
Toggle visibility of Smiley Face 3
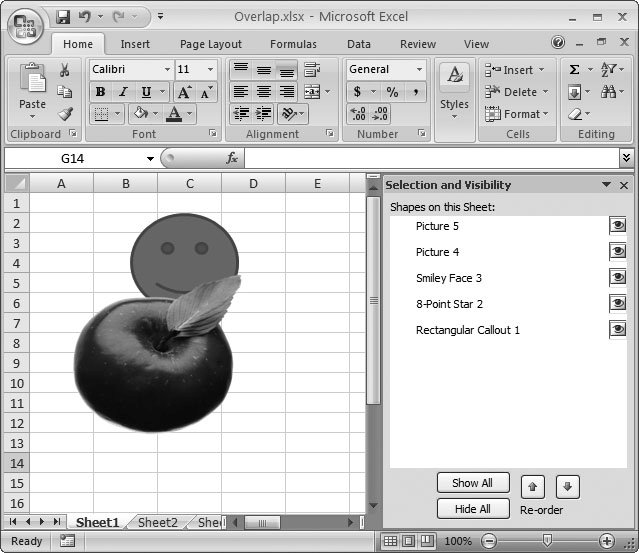coord(617,278)
